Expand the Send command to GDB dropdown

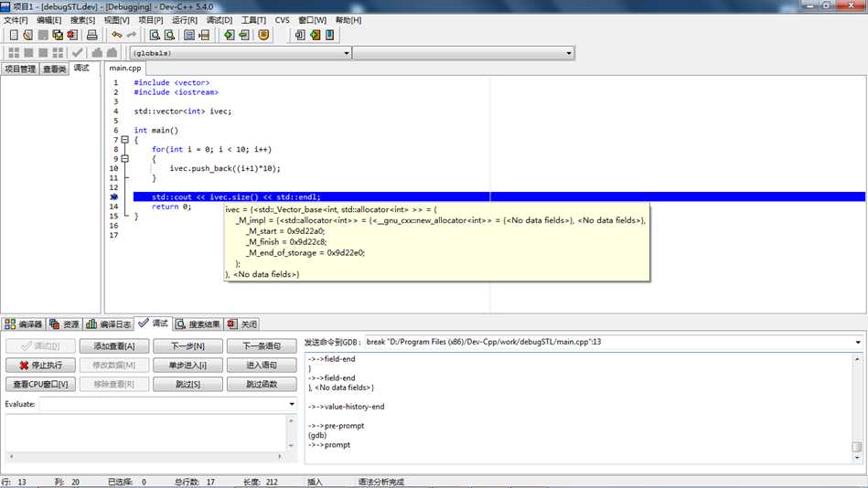[858, 342]
